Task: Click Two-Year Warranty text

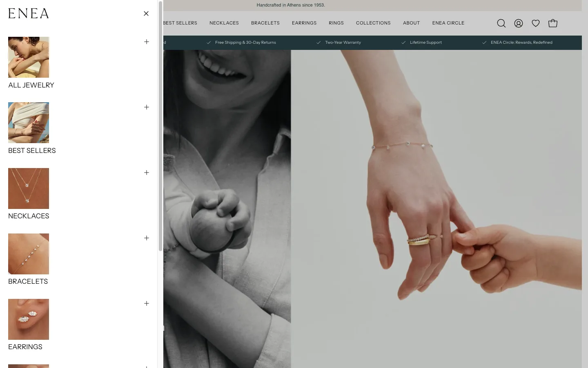Action: [343, 43]
